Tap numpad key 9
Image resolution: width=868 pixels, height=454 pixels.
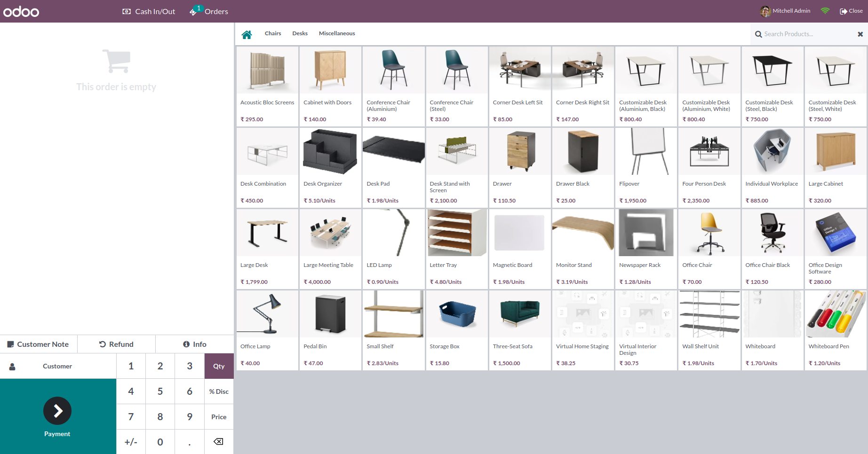(190, 417)
